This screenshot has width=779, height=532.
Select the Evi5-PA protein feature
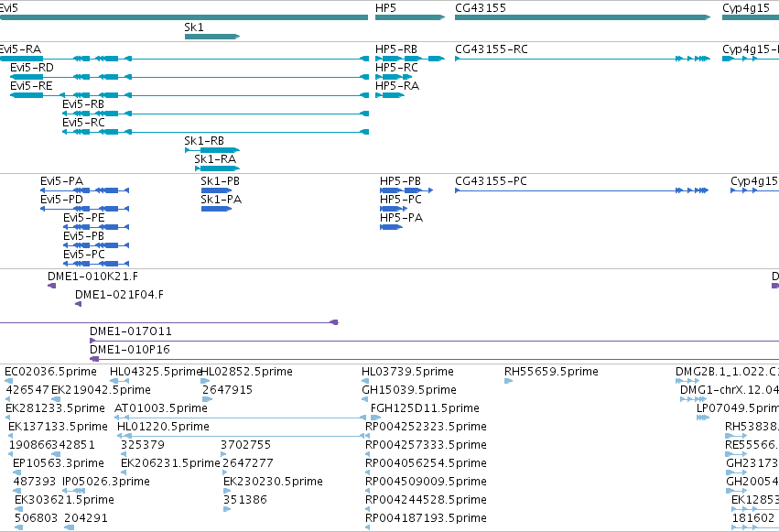(x=84, y=190)
